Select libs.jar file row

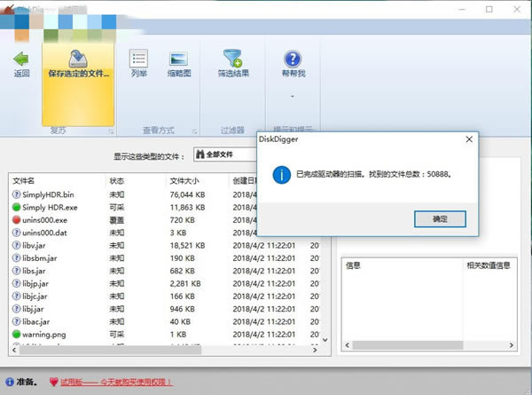click(166, 271)
